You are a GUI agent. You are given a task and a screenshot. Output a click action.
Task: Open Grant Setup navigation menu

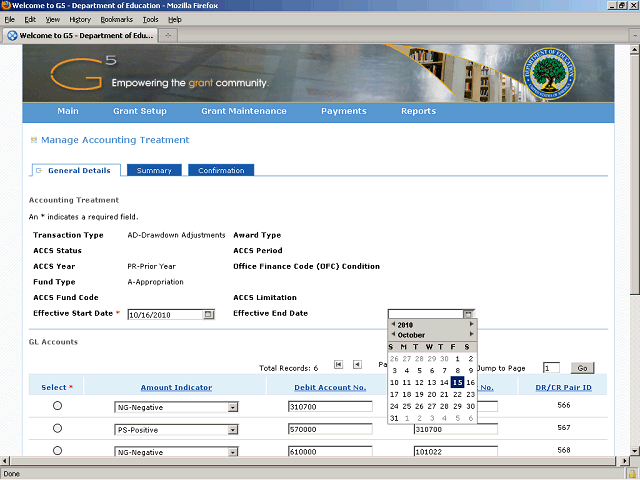click(140, 111)
